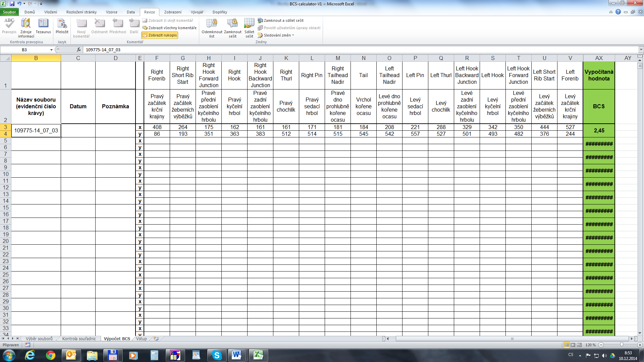Select cell B3 with 109775-14_07_03
Screen dimensions: 644x362
pos(36,130)
